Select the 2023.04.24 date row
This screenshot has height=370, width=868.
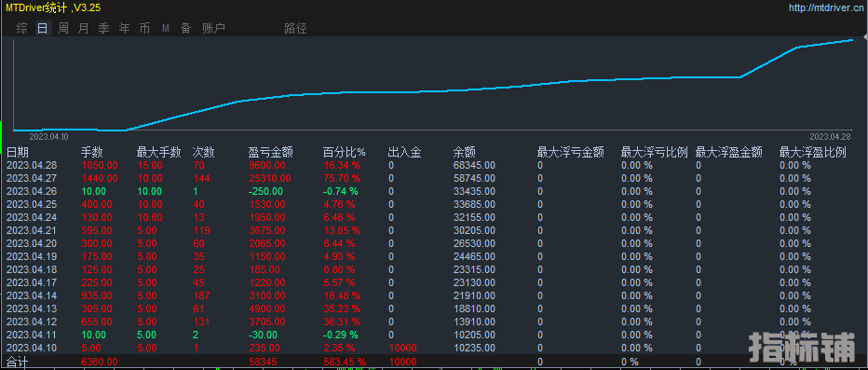[32, 217]
